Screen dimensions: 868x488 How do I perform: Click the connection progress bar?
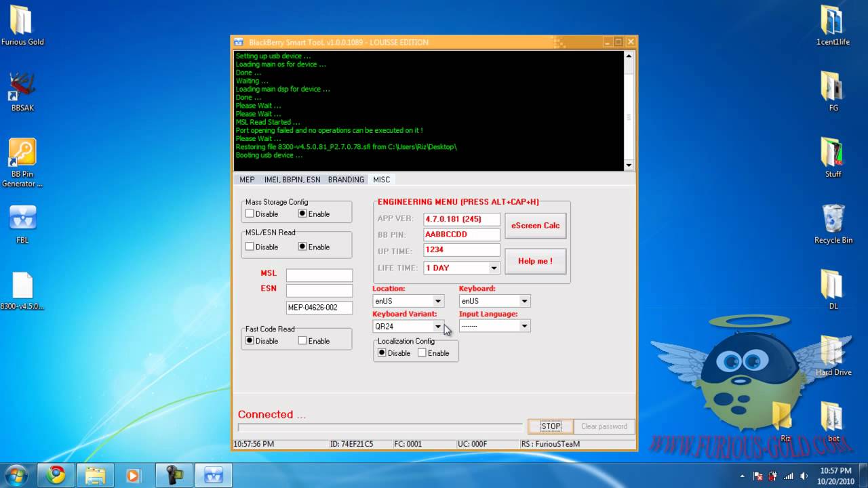[x=380, y=428]
